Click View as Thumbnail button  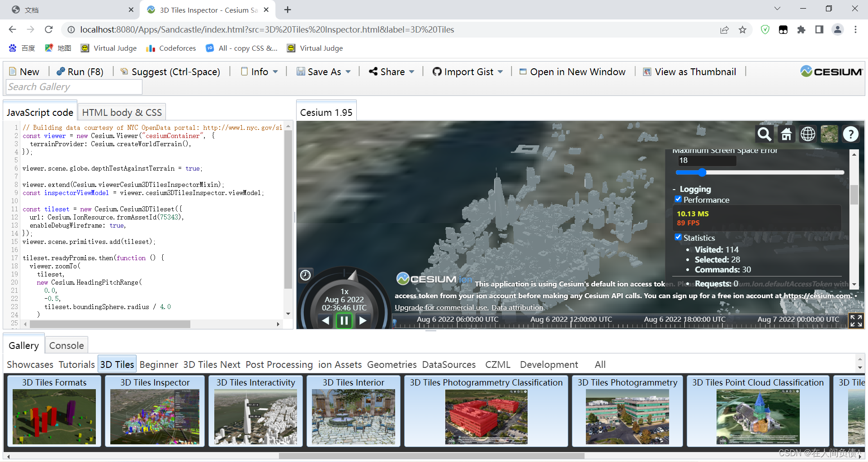(690, 71)
